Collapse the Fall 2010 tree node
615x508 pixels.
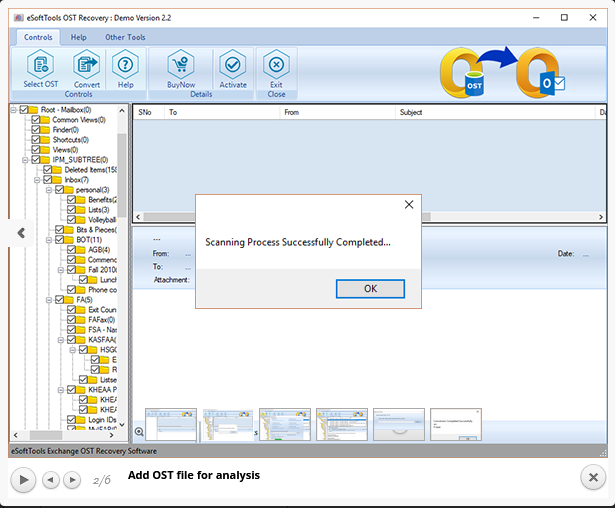click(x=61, y=270)
